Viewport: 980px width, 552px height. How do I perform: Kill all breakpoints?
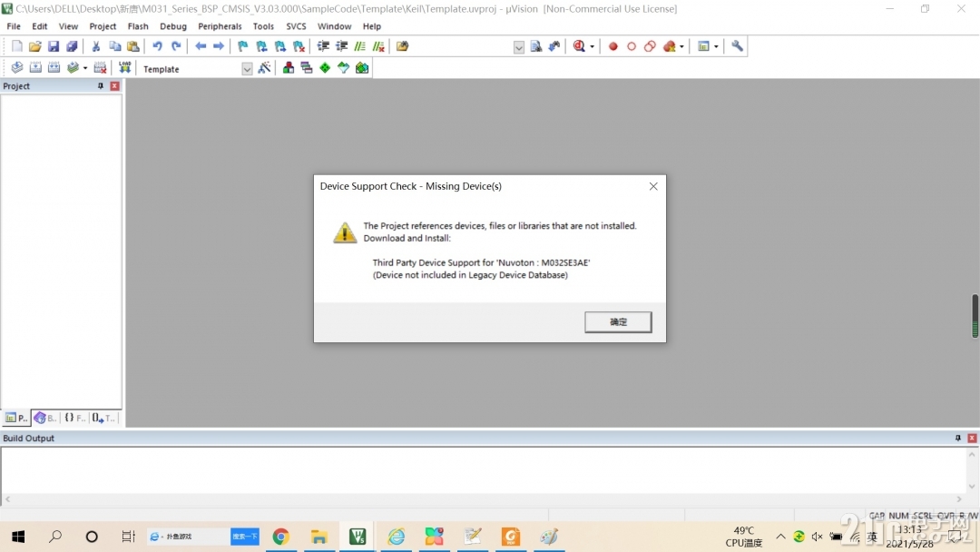(670, 46)
